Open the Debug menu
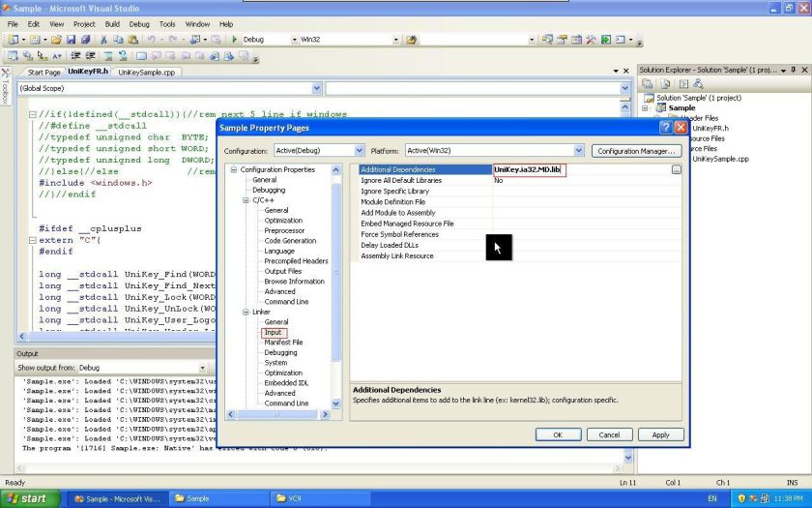The height and width of the screenshot is (508, 812). (x=139, y=24)
